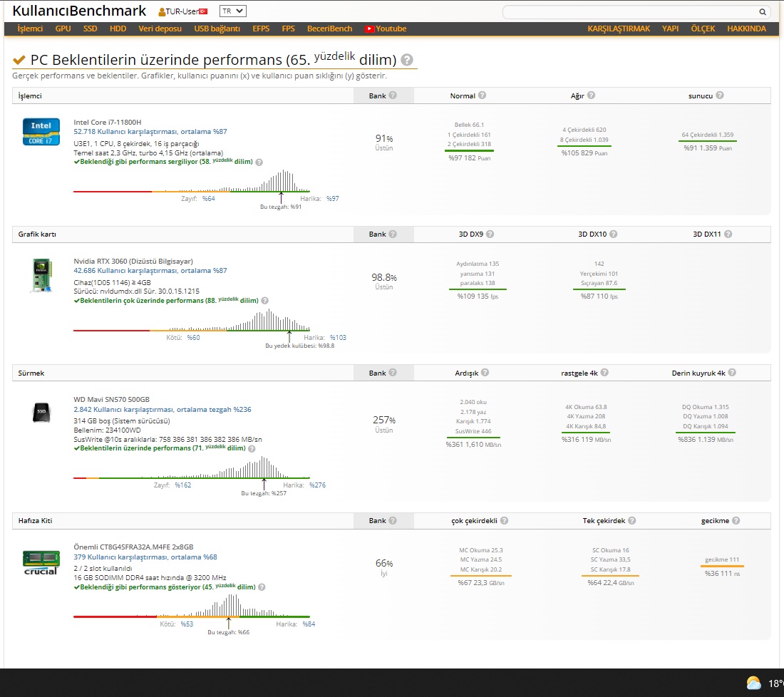This screenshot has width=784, height=697.
Task: Click the weather icon in taskbar
Action: click(753, 683)
